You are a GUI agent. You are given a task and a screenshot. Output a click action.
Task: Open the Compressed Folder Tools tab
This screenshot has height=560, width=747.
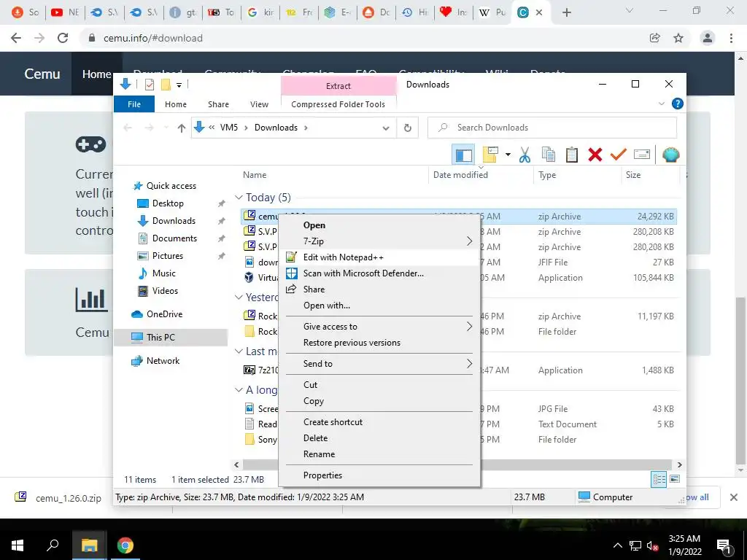click(338, 104)
